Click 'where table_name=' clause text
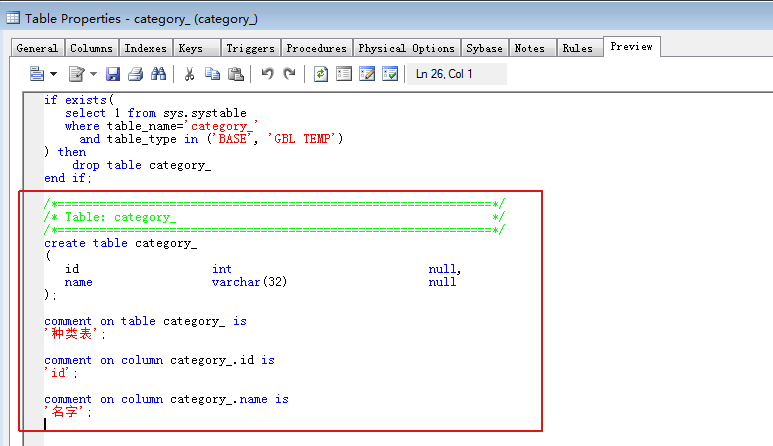 point(124,126)
